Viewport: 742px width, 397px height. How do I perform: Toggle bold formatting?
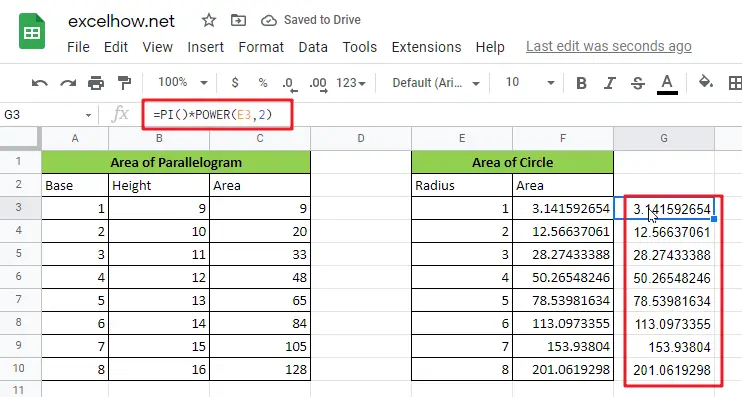(582, 83)
